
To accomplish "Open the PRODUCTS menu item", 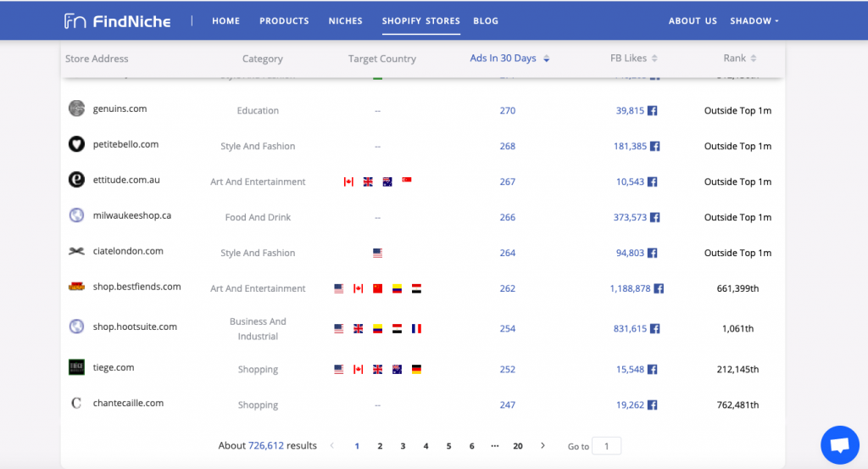I will click(284, 21).
